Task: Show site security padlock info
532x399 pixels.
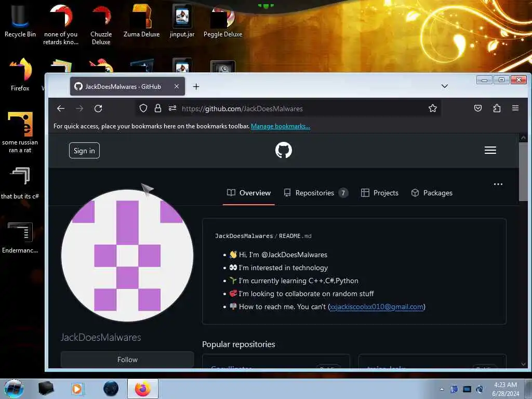Action: pos(158,109)
